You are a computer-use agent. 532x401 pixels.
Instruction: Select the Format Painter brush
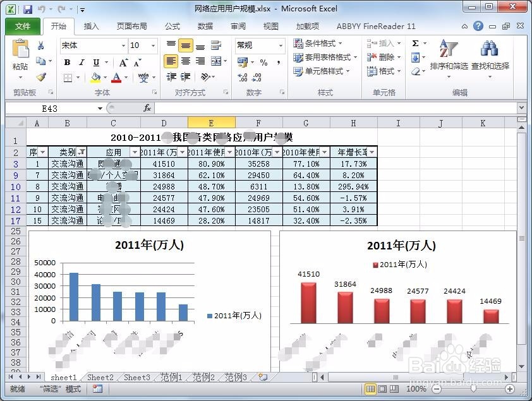[41, 77]
